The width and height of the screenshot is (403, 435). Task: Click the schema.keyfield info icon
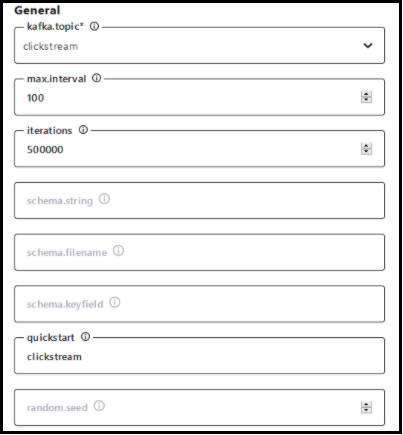tap(115, 302)
